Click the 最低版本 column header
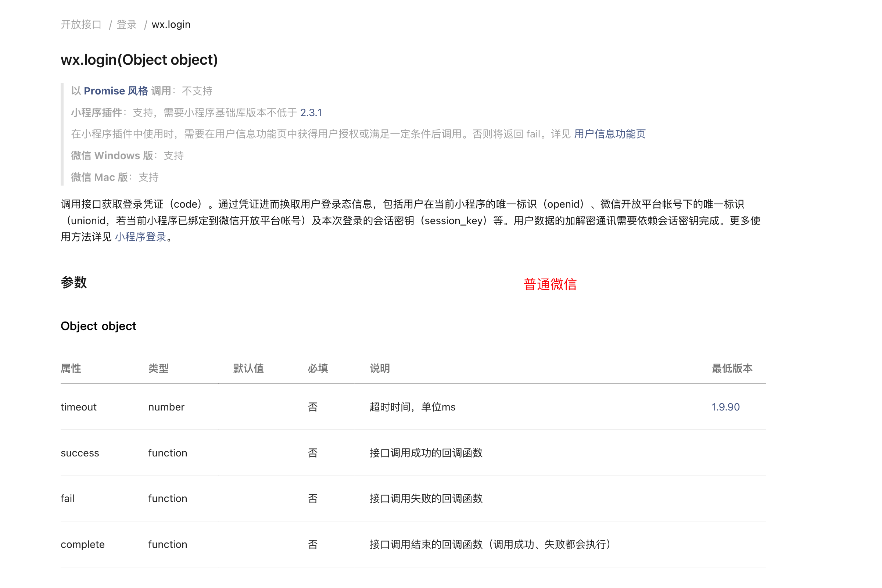The image size is (882, 588). tap(732, 369)
